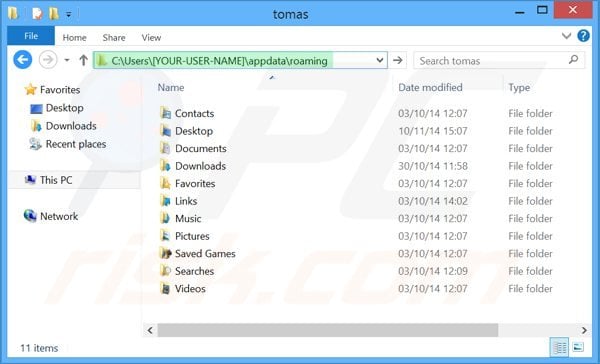This screenshot has height=364, width=600.
Task: Click the Back navigation arrow
Action: coord(23,60)
